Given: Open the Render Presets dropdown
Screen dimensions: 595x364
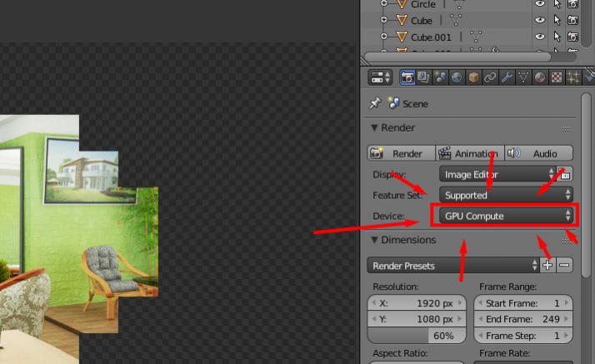Looking at the screenshot, I should click(452, 266).
